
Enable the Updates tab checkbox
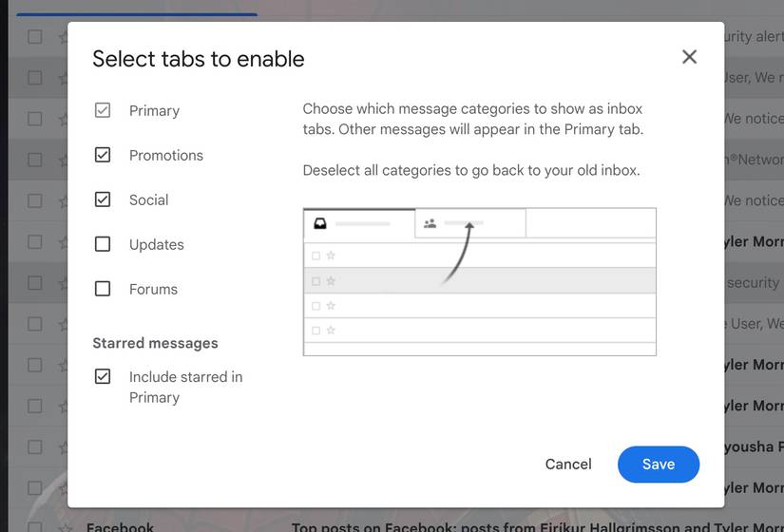pyautogui.click(x=103, y=244)
